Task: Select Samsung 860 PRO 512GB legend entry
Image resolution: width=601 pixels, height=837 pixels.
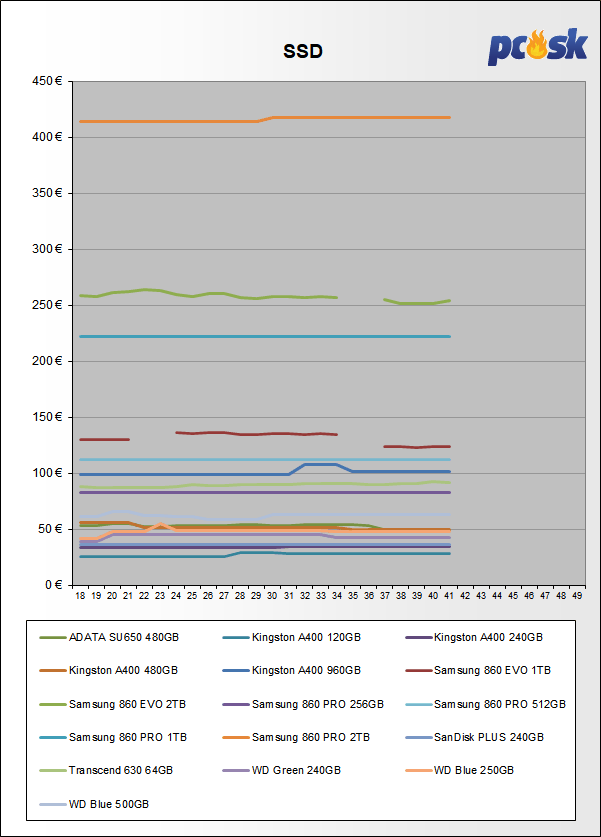Action: pyautogui.click(x=485, y=705)
